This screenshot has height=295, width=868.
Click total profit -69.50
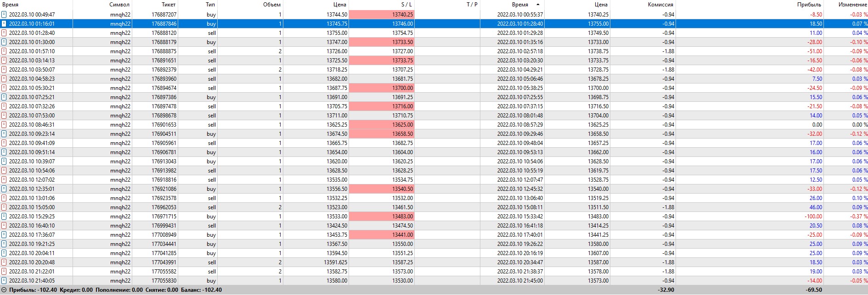pyautogui.click(x=814, y=290)
